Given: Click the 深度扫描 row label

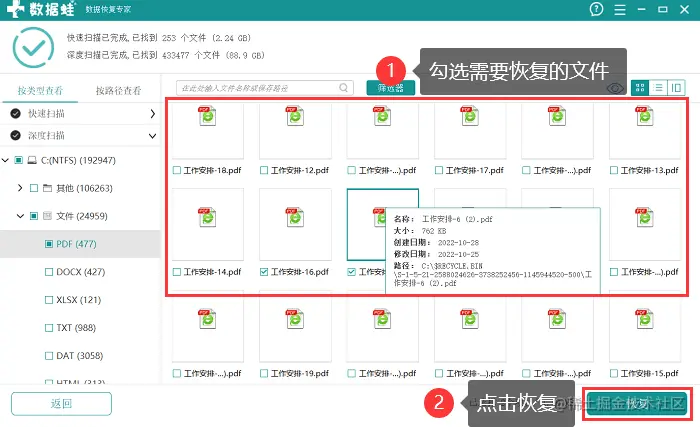Looking at the screenshot, I should pos(46,135).
